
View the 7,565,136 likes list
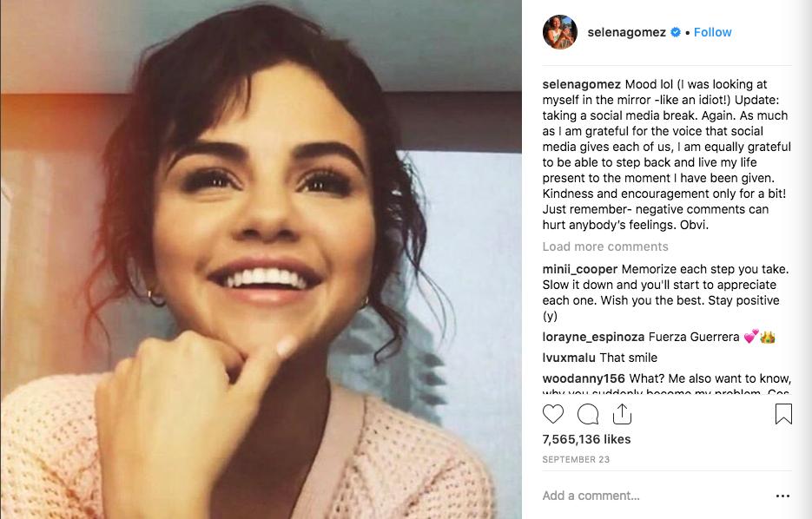(586, 439)
